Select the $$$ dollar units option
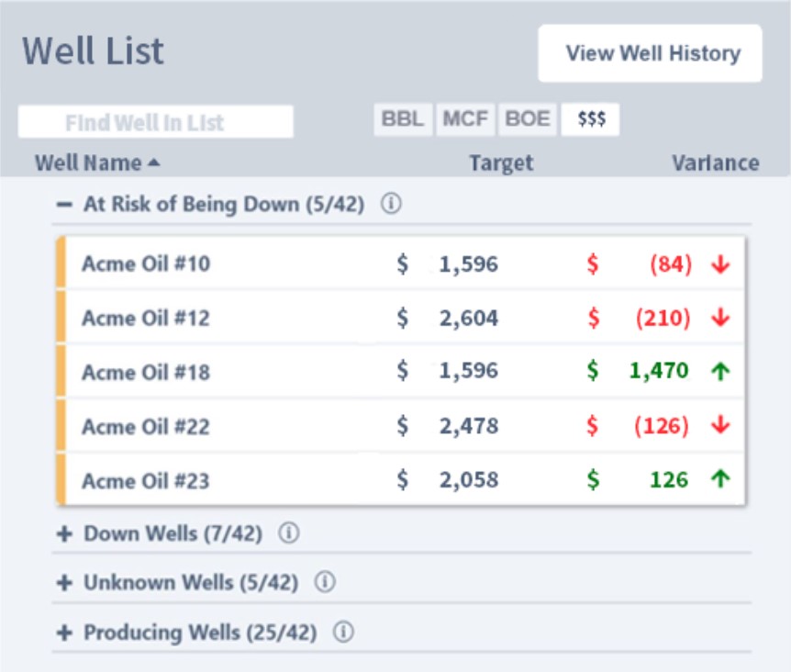 tap(591, 119)
